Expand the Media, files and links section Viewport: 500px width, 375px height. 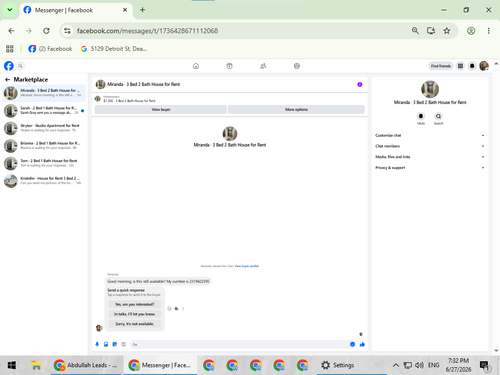click(429, 157)
